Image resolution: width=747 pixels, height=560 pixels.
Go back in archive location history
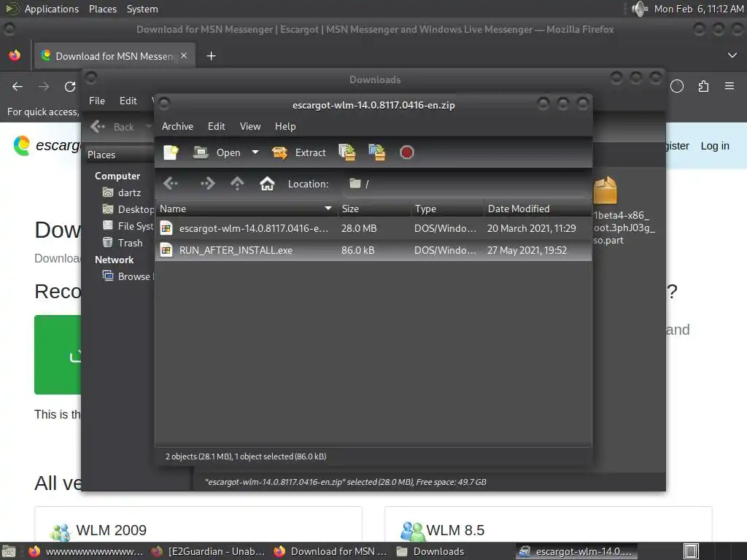pyautogui.click(x=171, y=183)
